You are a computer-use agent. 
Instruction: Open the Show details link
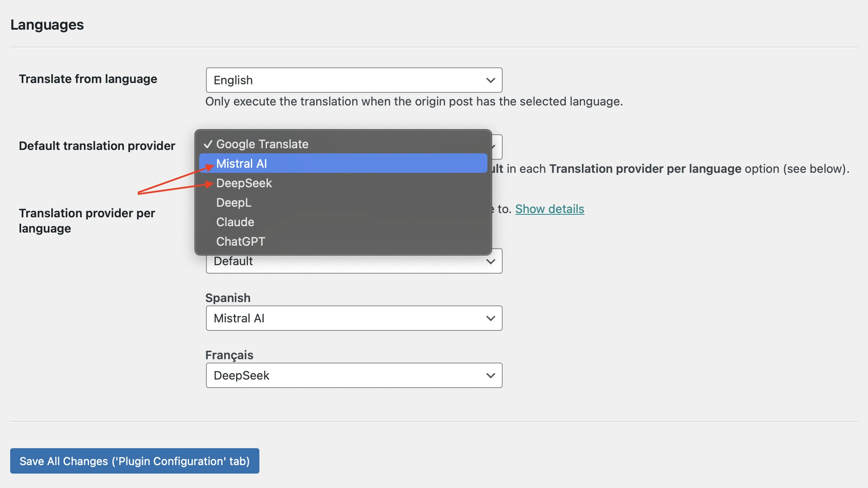click(549, 209)
